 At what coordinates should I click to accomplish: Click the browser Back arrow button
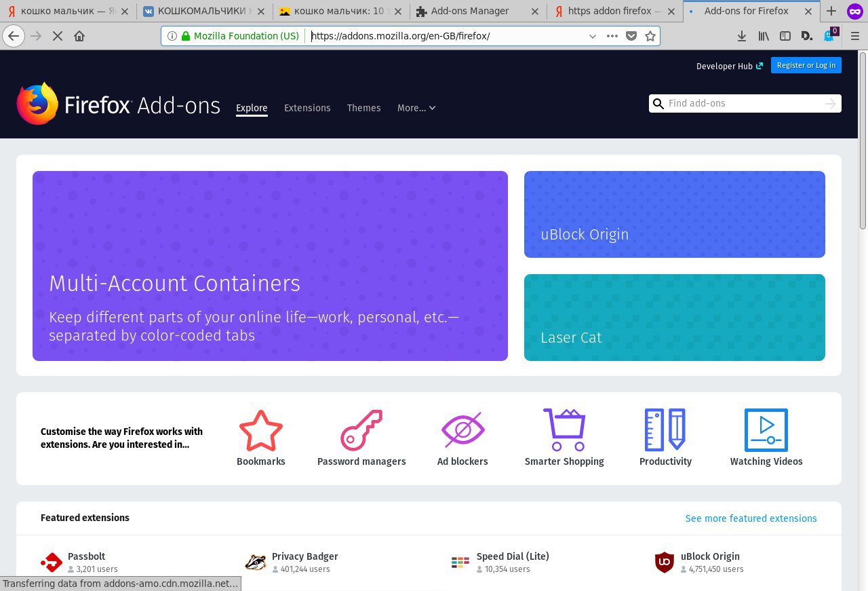tap(14, 36)
